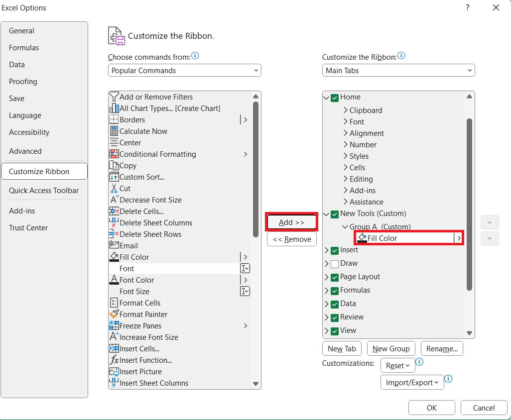Image resolution: width=511 pixels, height=420 pixels.
Task: Click the Delete Sheet Columns icon
Action: (x=114, y=223)
